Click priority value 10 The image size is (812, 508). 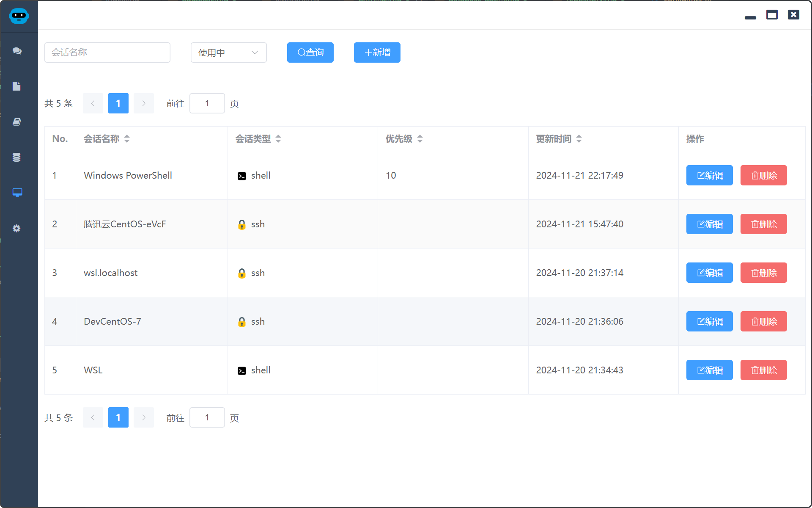coord(391,175)
